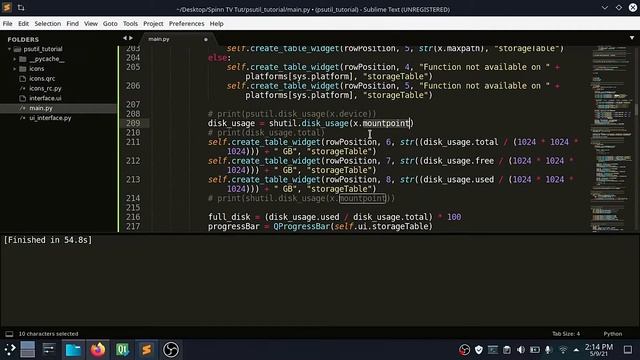Click line number 216 in gutter
Screen dimensions: 640x360
click(x=133, y=217)
